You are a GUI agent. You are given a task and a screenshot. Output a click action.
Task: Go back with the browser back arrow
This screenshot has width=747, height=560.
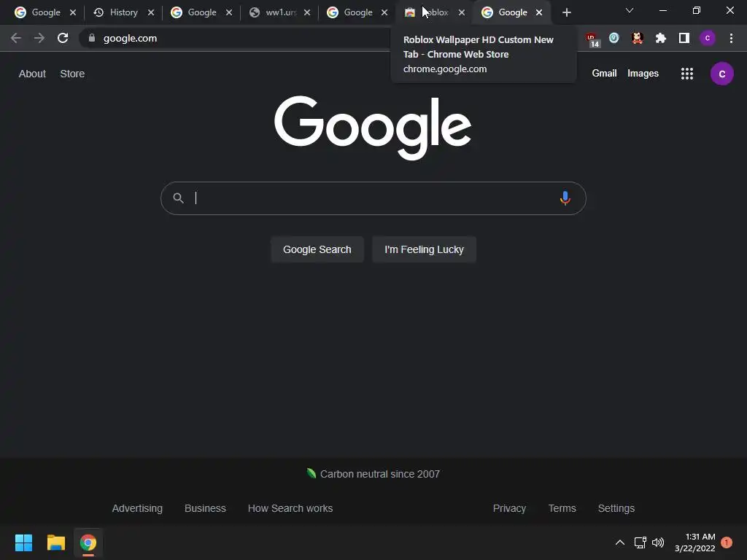click(x=16, y=38)
